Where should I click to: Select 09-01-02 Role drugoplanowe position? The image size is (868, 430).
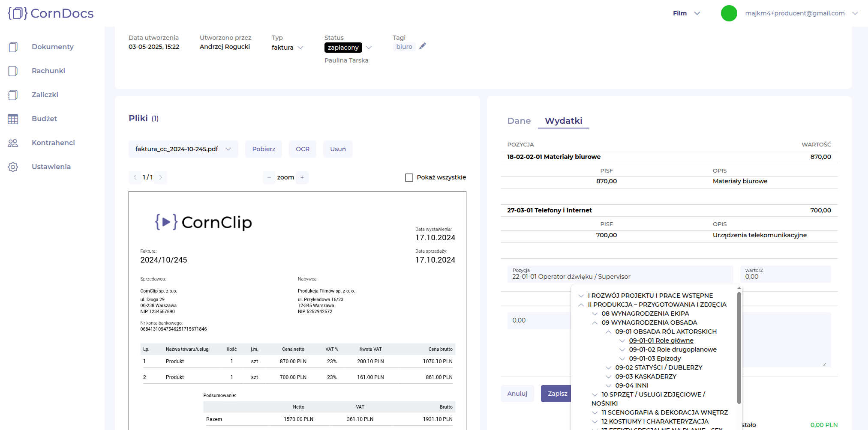click(673, 349)
